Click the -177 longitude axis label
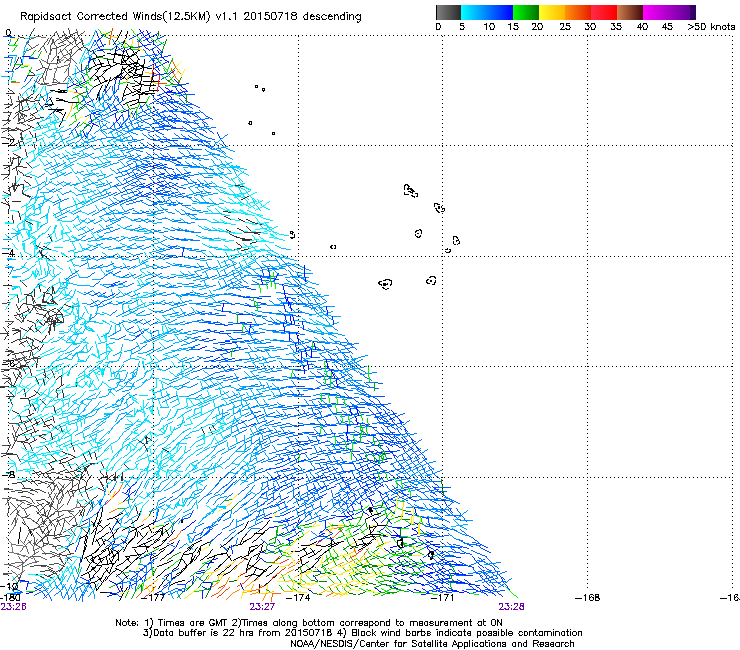Image resolution: width=740 pixels, height=650 pixels. click(154, 598)
